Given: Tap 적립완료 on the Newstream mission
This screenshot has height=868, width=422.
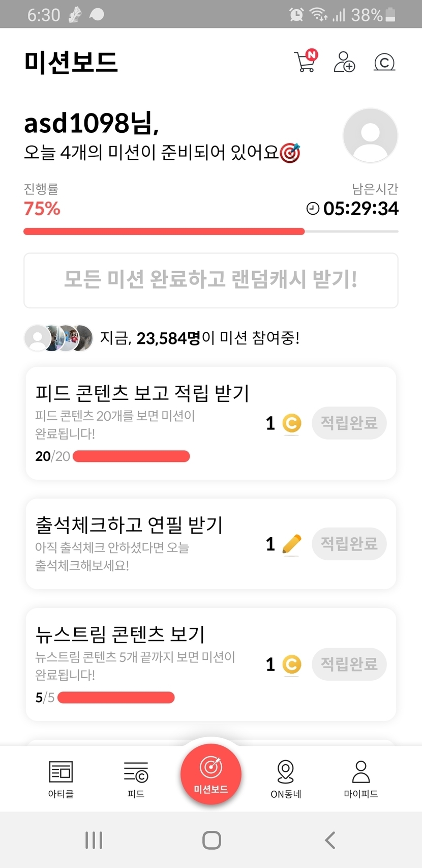Looking at the screenshot, I should (349, 664).
